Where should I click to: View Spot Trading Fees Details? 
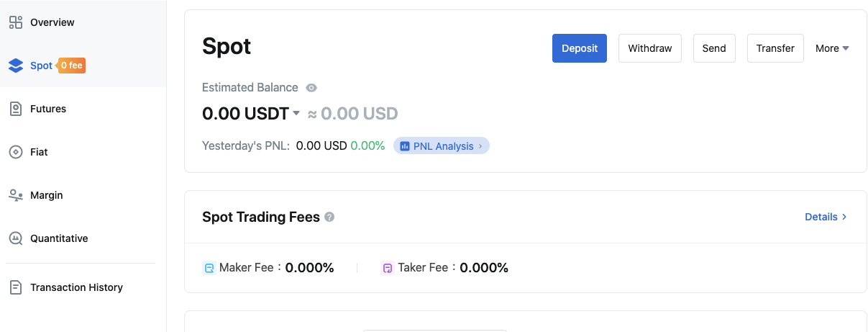coord(826,217)
